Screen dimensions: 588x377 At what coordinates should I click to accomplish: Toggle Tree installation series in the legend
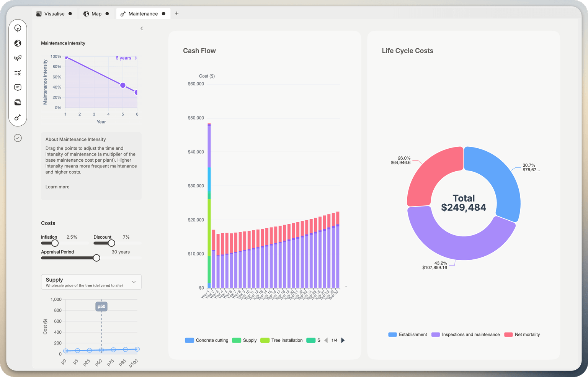282,340
